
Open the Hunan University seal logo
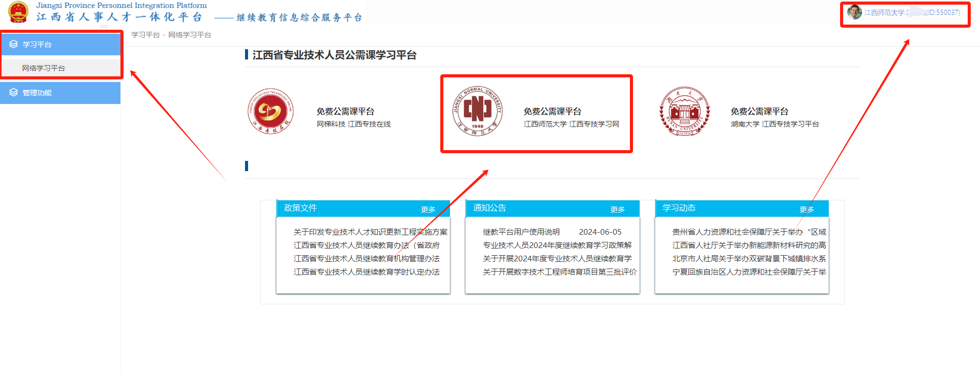tap(685, 111)
